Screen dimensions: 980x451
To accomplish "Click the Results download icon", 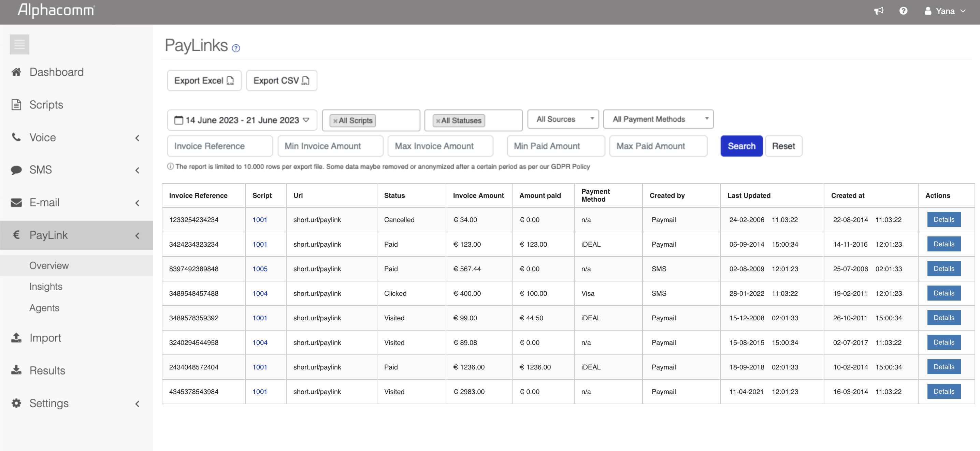I will coord(16,370).
